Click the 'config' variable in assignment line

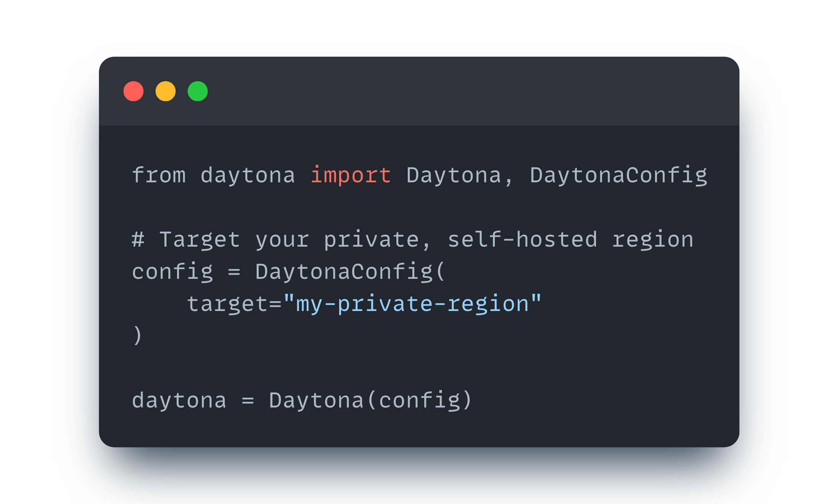[172, 272]
